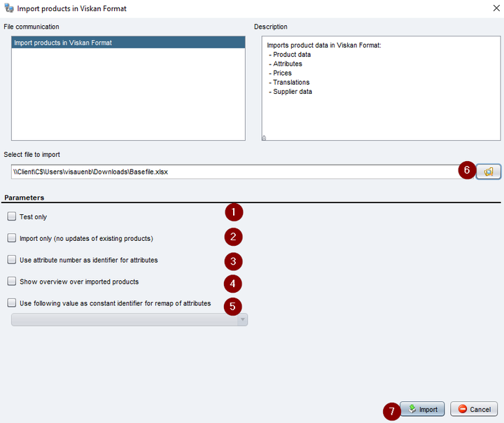Enable the Test only checkbox
This screenshot has width=504, height=423.
click(11, 217)
